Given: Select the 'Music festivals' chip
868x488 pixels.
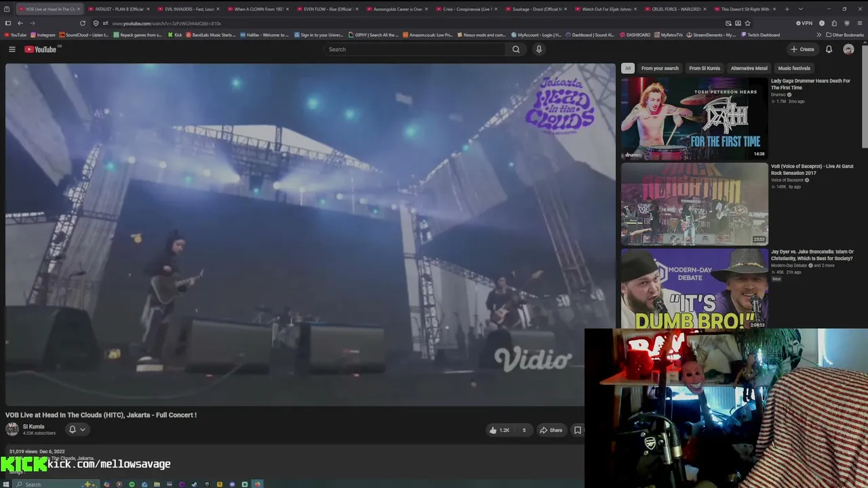Looking at the screenshot, I should [794, 68].
